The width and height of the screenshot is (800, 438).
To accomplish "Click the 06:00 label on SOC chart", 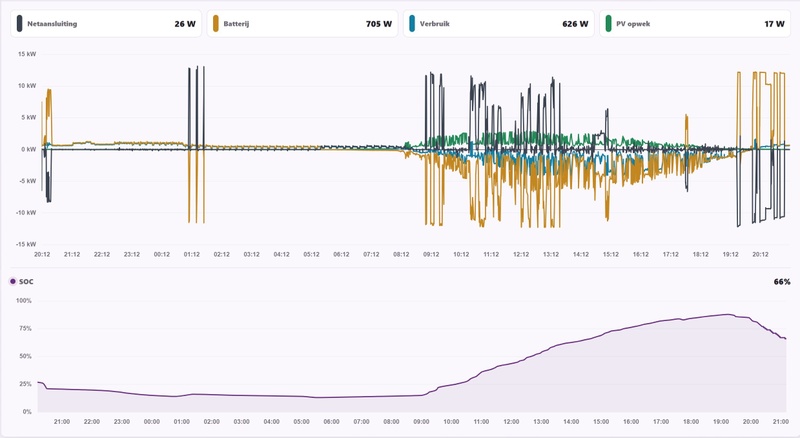I will click(331, 422).
